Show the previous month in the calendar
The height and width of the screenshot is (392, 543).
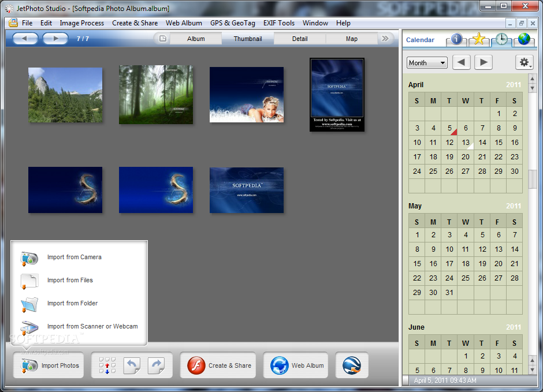tap(462, 62)
